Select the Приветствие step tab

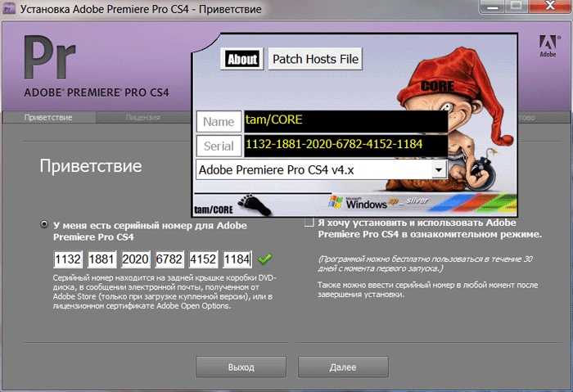(48, 117)
